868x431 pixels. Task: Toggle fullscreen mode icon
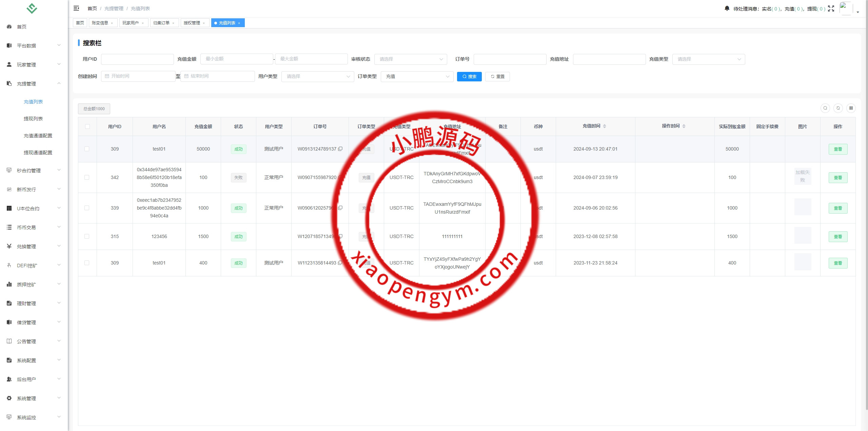coord(831,8)
